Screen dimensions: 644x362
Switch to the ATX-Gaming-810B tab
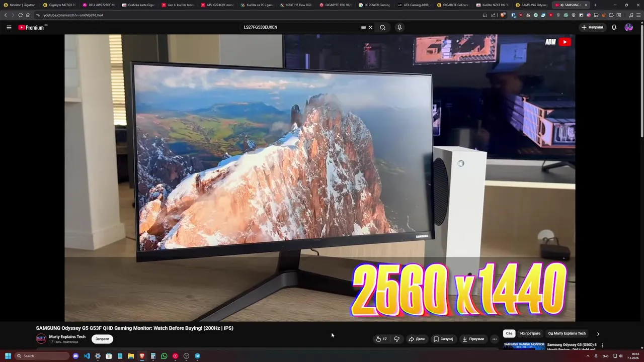coord(415,5)
